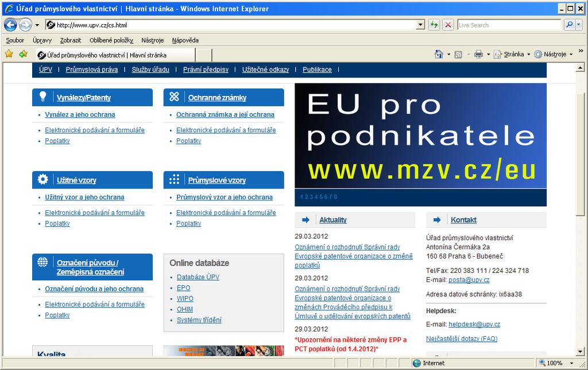This screenshot has height=370, width=588.
Task: Open the recent pages dropdown beside Forward
Action: coord(37,25)
